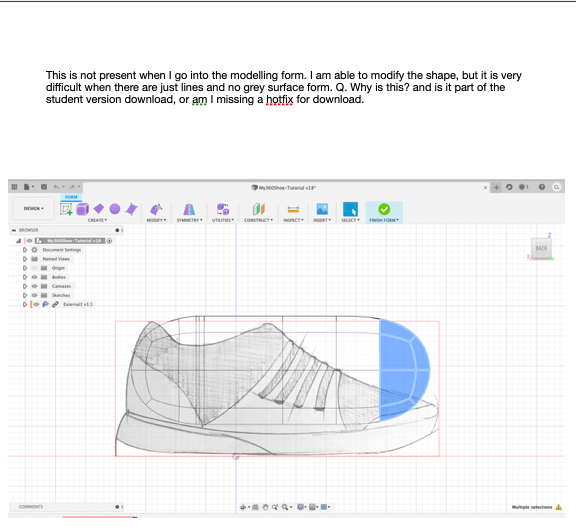
Task: Expand the Canvases node
Action: [25, 286]
